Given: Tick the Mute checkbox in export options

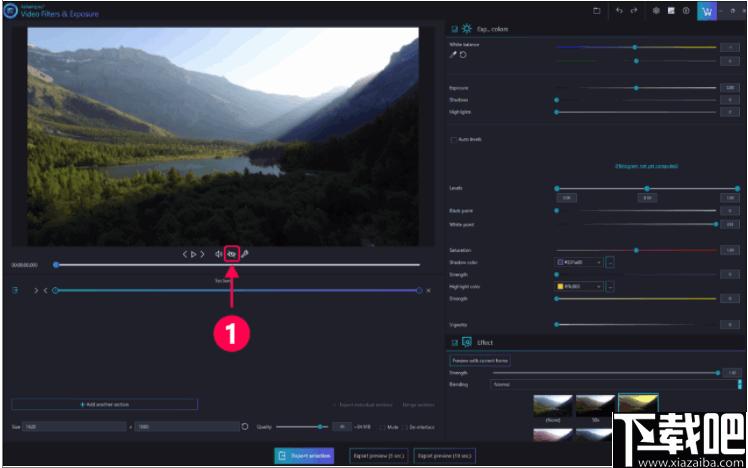Looking at the screenshot, I should [382, 427].
